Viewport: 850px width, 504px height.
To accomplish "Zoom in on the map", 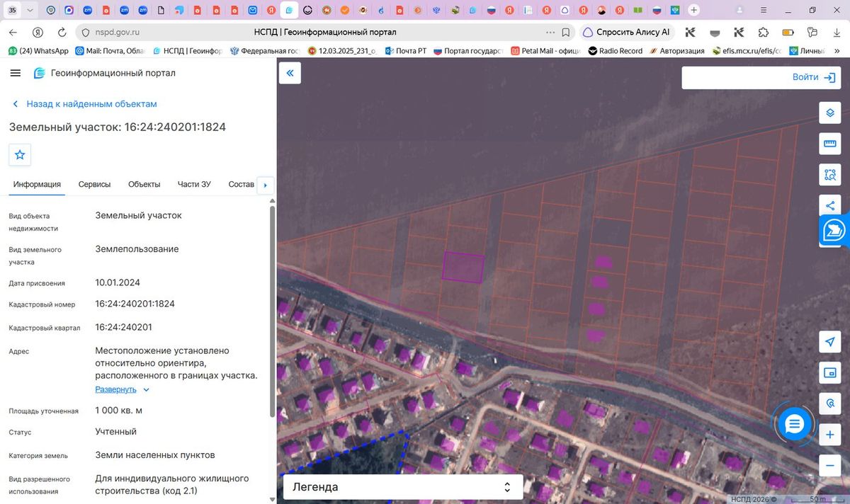I will pos(830,435).
